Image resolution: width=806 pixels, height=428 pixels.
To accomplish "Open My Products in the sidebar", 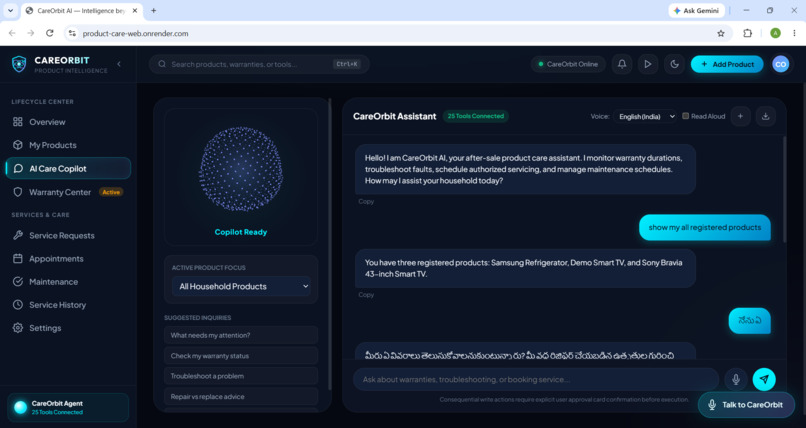I will click(68, 145).
